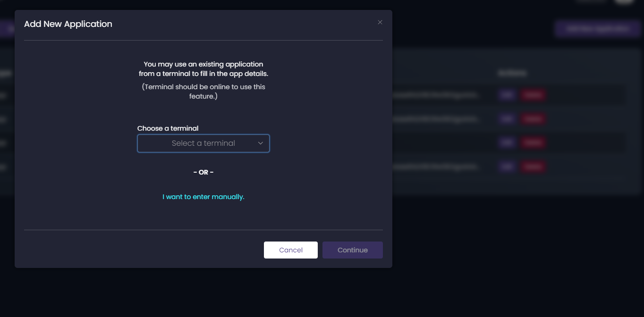Click the red delete action on the first row
This screenshot has width=644, height=317.
[x=533, y=95]
